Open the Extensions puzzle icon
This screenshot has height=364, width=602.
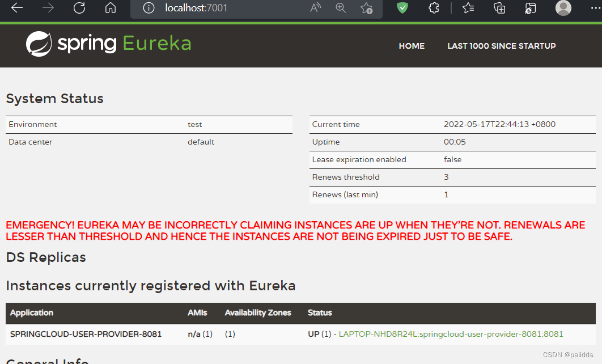pyautogui.click(x=434, y=8)
